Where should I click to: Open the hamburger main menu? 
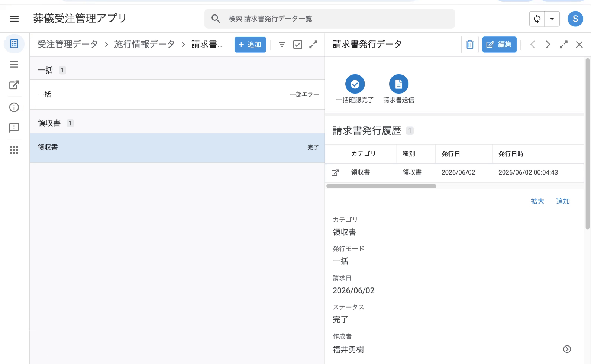(x=14, y=19)
